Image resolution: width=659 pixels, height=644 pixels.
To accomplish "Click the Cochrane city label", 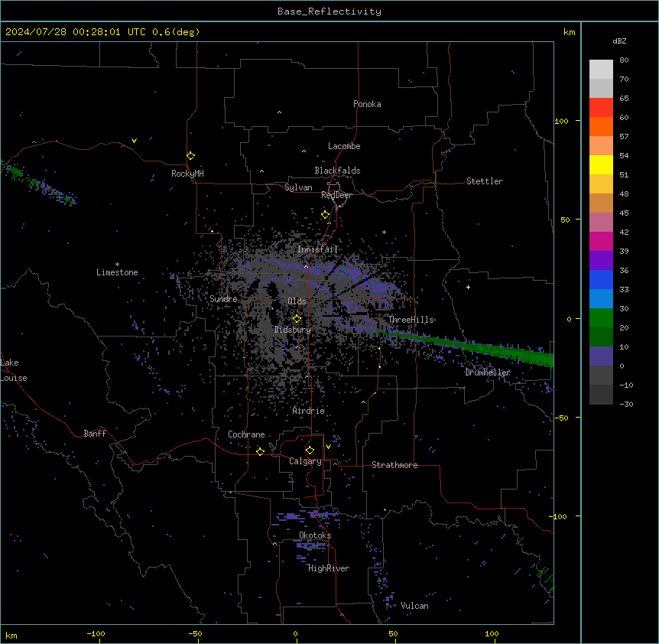I will click(246, 434).
